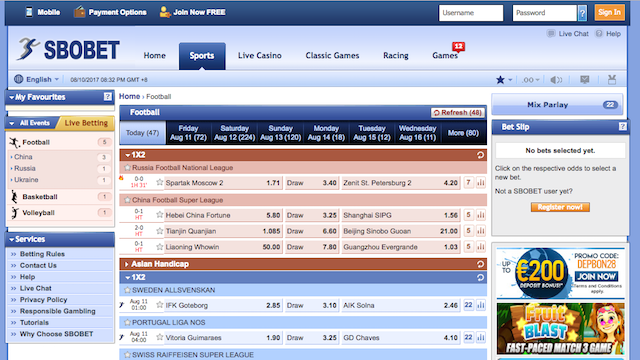The height and width of the screenshot is (360, 640).
Task: Open statistics chart for Spartak Moscow 2 match
Action: [x=481, y=183]
